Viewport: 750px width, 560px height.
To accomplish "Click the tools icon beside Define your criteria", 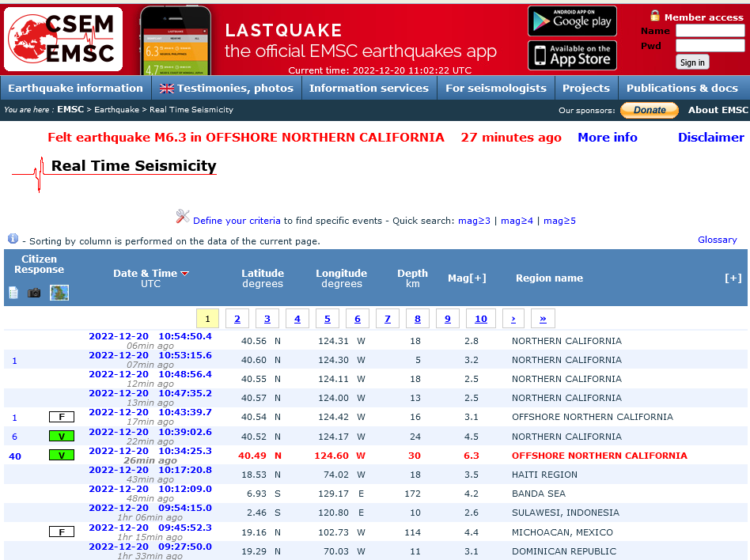I will click(183, 217).
